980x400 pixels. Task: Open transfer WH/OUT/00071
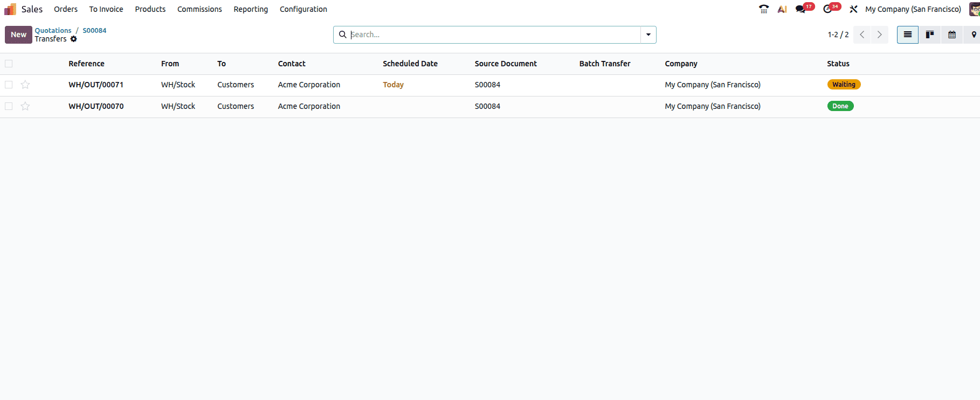coord(96,85)
